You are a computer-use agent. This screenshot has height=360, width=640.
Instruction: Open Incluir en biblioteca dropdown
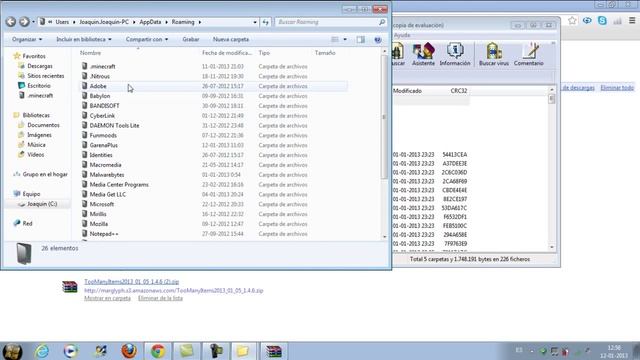click(84, 40)
